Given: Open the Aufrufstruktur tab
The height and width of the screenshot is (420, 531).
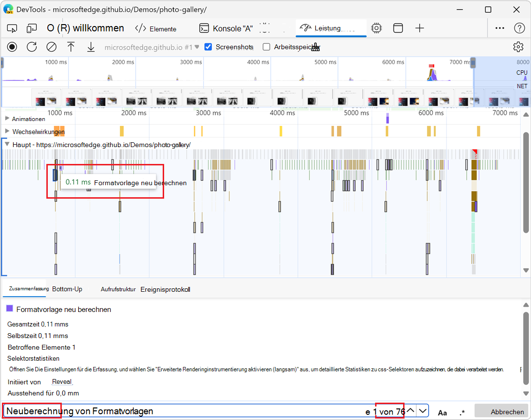Looking at the screenshot, I should point(118,289).
